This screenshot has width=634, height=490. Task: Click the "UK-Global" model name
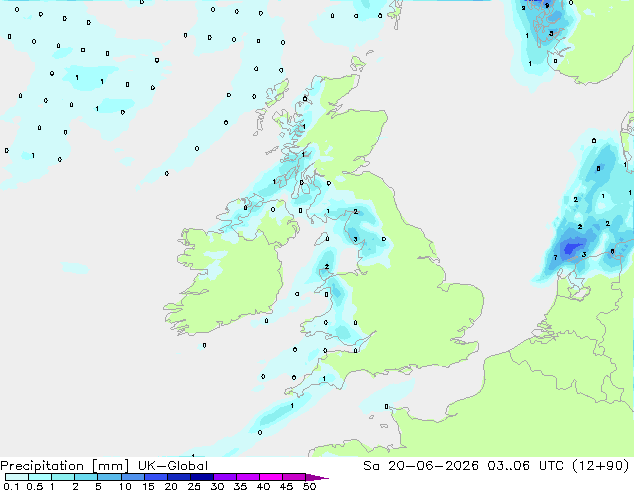[173, 466]
